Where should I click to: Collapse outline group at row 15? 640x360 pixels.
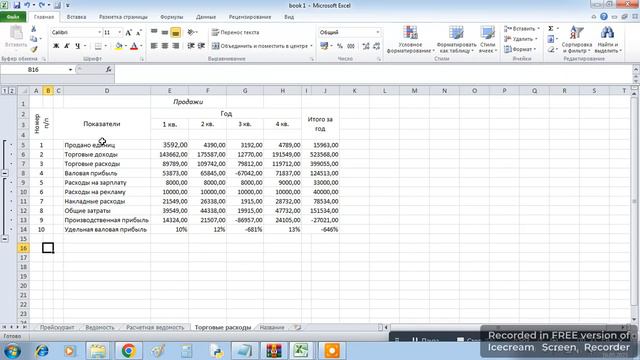pyautogui.click(x=4, y=239)
